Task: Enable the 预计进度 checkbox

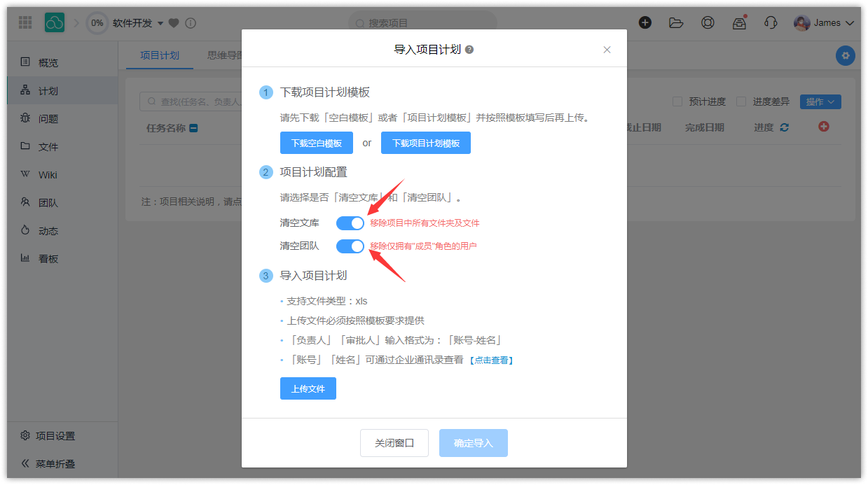Action: click(677, 101)
